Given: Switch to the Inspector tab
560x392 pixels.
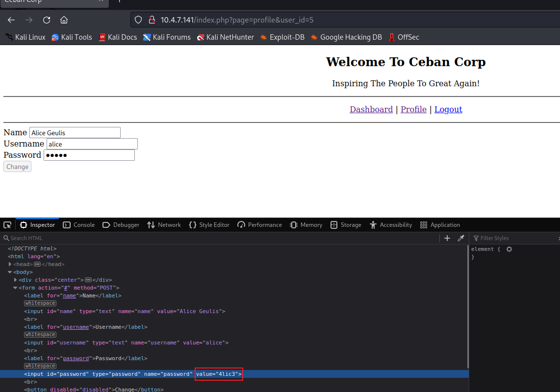Looking at the screenshot, I should point(37,225).
